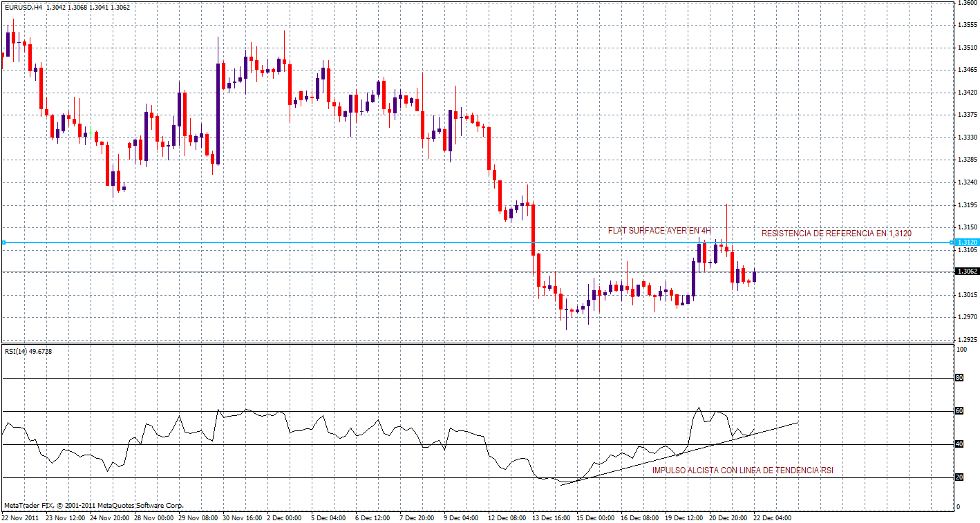The width and height of the screenshot is (980, 523).
Task: Click the '7 Dec 20:00' time axis label
Action: 416,517
